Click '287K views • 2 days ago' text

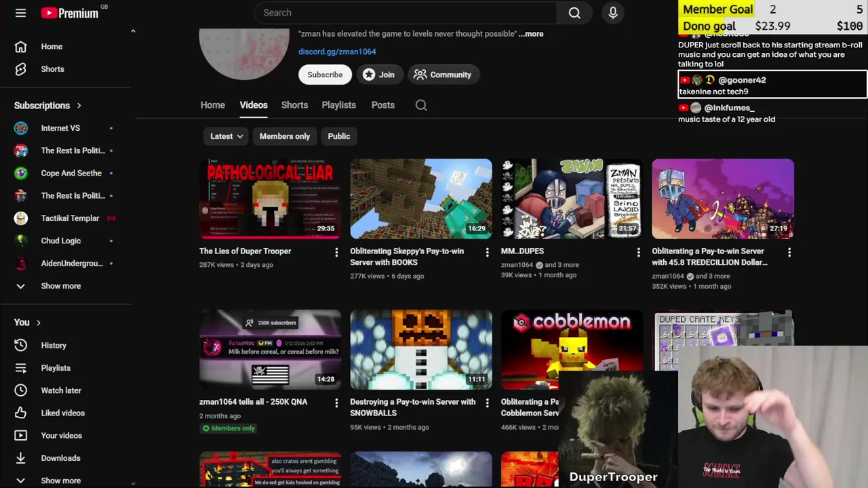pos(236,265)
